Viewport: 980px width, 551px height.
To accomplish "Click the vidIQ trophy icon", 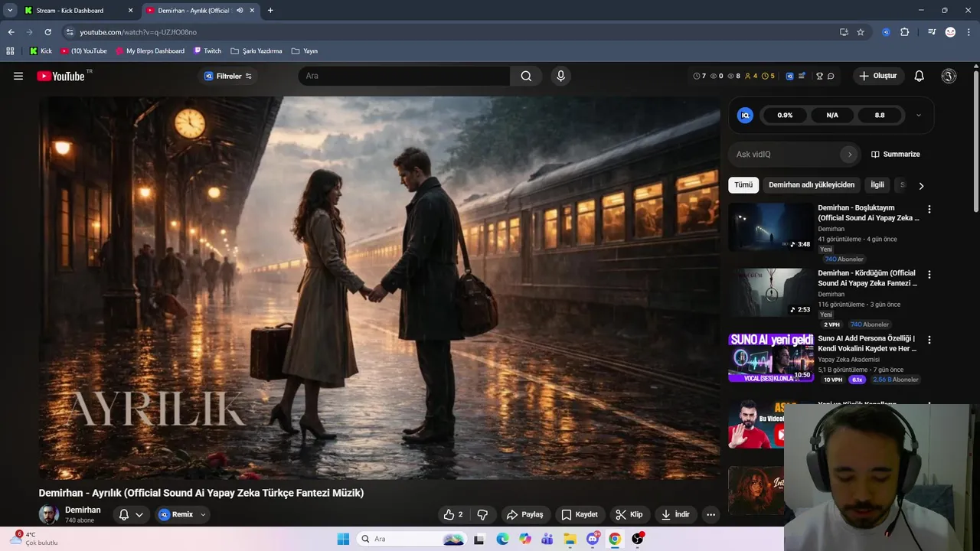I will click(x=819, y=76).
